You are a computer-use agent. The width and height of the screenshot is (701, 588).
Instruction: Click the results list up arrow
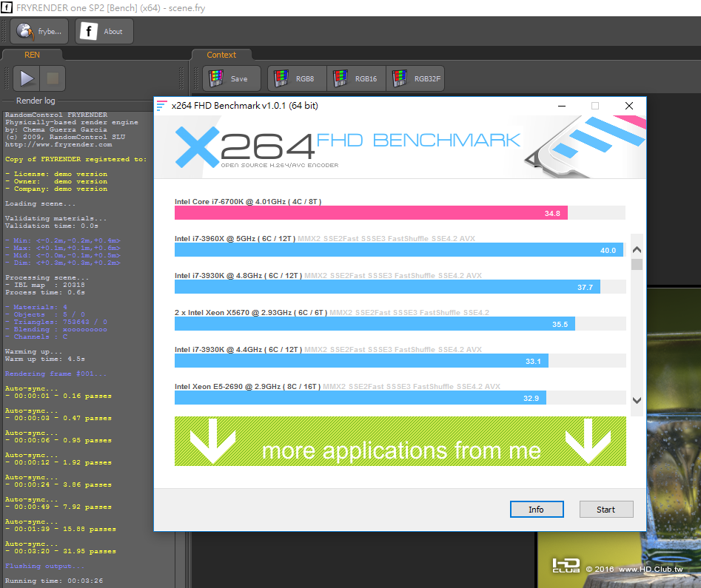click(637, 250)
